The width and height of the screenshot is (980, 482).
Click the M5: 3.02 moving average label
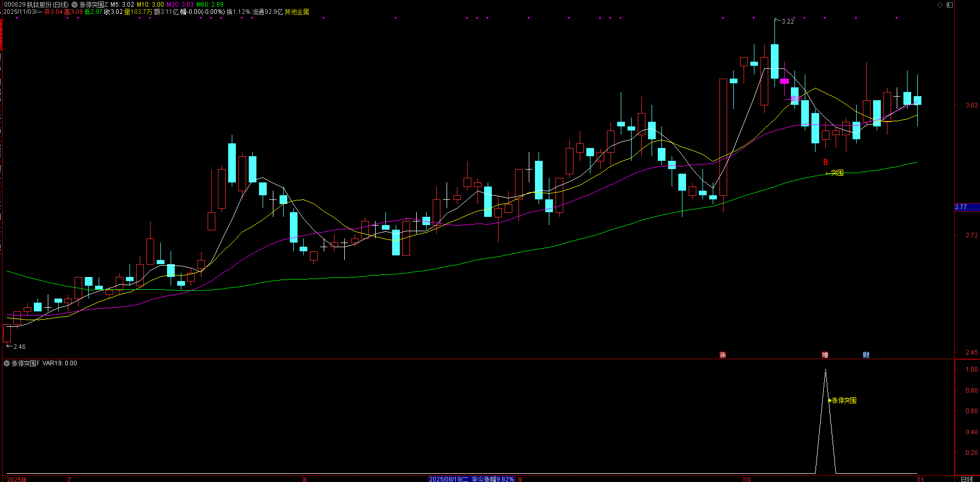122,5
